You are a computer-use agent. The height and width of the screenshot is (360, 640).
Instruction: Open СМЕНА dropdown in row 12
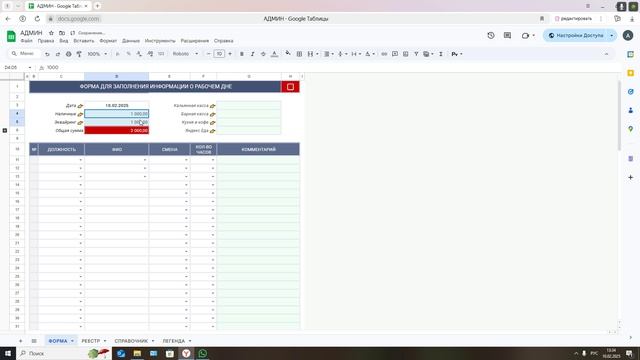[x=186, y=168]
